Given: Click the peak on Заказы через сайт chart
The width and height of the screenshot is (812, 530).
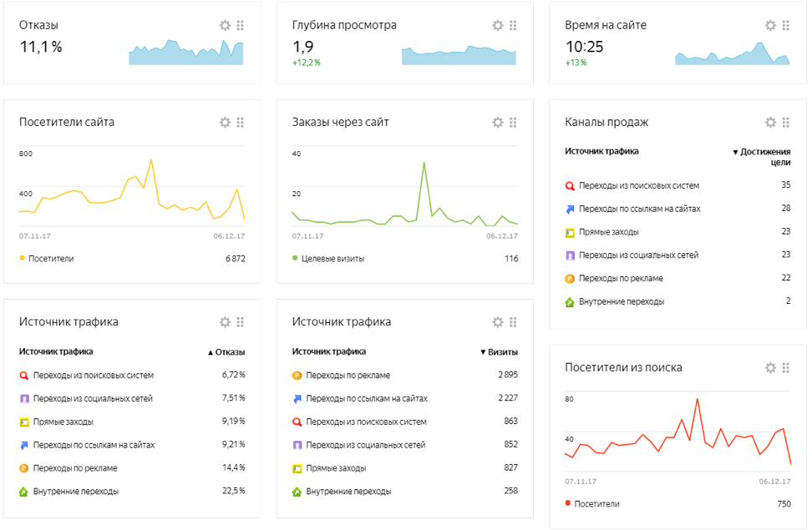Looking at the screenshot, I should coord(424,163).
